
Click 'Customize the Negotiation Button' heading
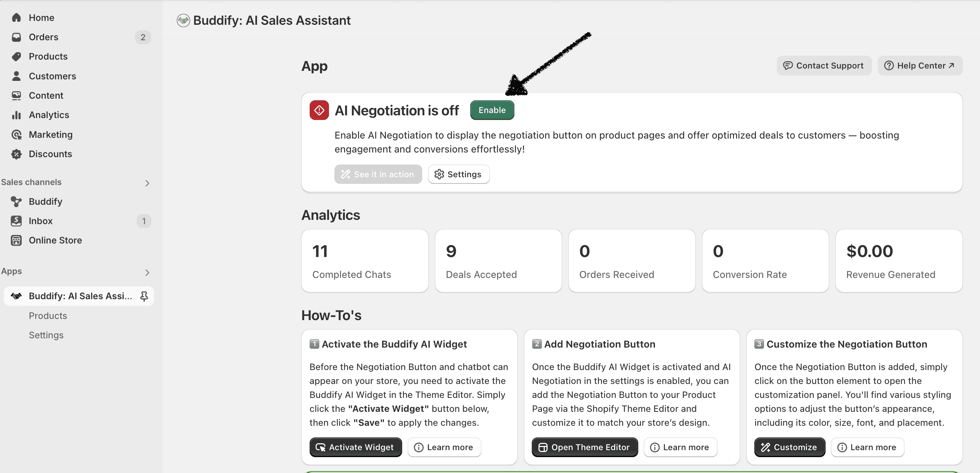point(847,344)
